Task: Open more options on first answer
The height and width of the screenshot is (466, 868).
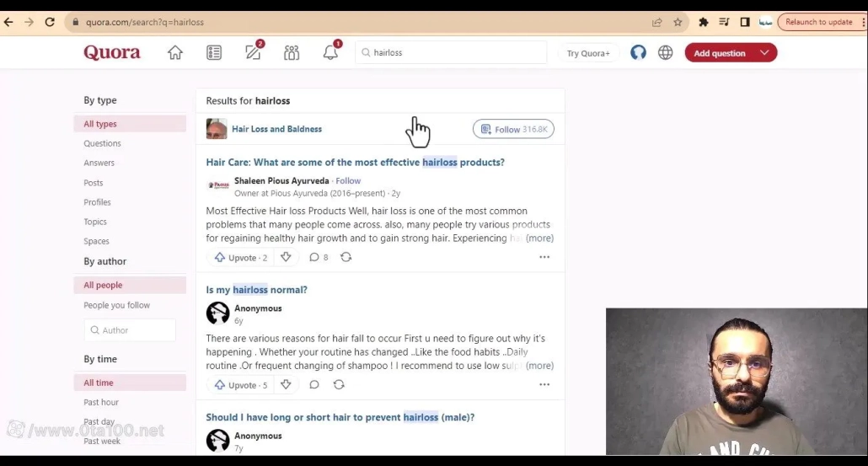Action: click(x=544, y=257)
